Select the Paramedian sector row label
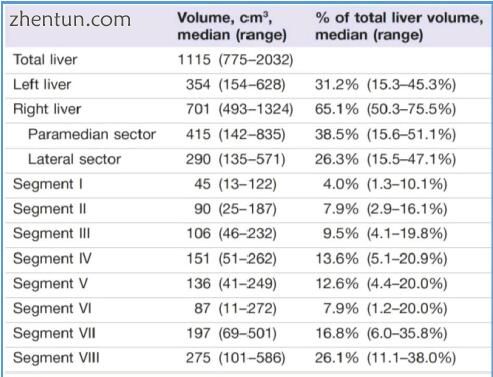 tap(92, 134)
